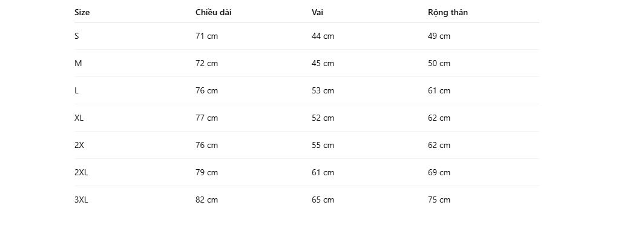Click the 75 cm body width cell
This screenshot has height=225, width=644.
[439, 200]
